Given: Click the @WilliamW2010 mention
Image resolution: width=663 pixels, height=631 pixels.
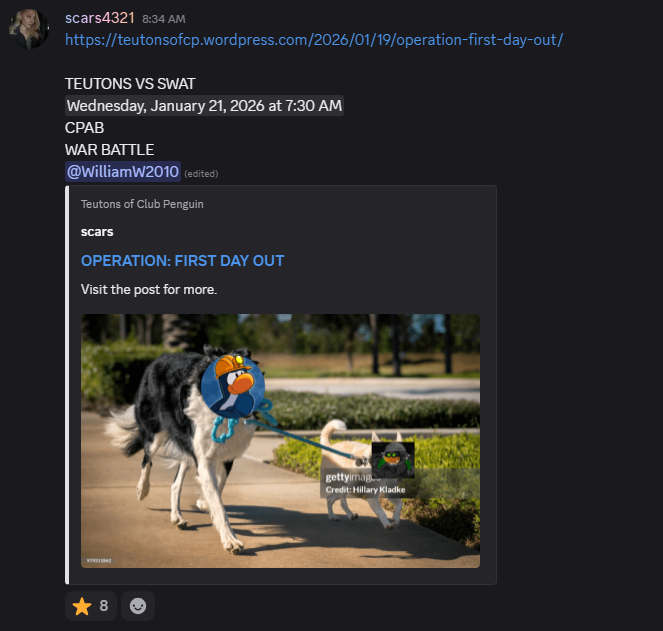Looking at the screenshot, I should (x=123, y=171).
